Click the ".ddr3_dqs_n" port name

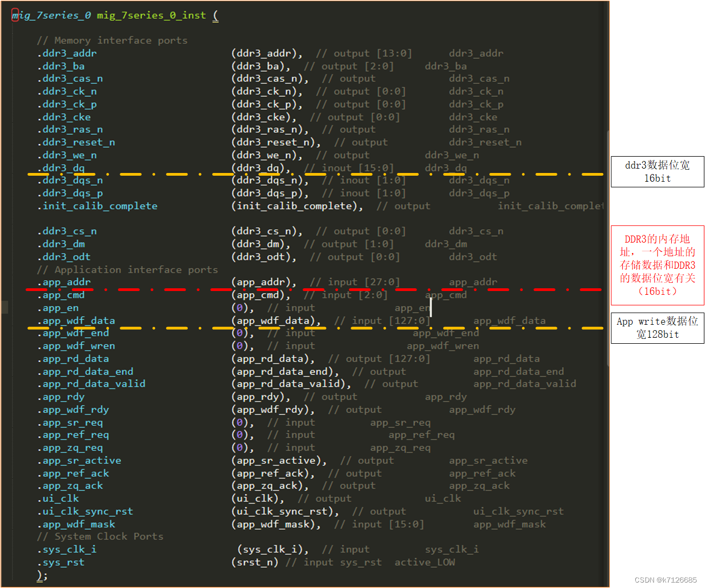pos(70,181)
